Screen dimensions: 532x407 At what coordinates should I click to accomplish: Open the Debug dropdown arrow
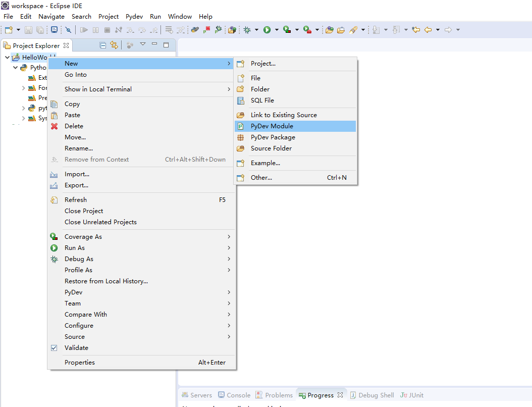(256, 30)
